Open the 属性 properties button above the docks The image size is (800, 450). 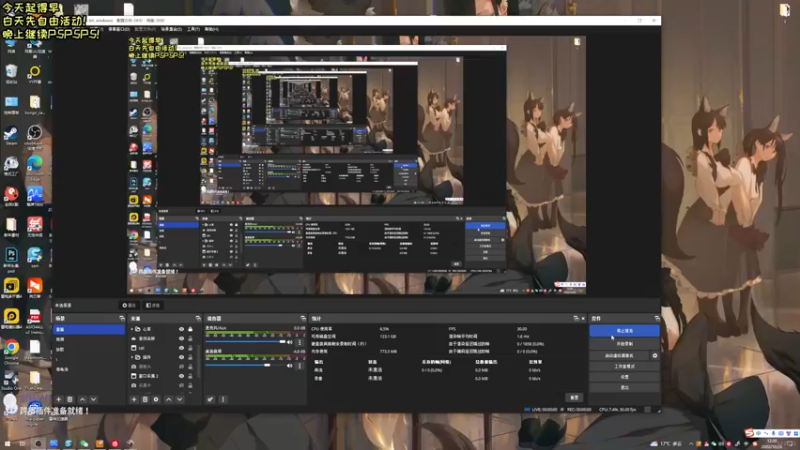[x=129, y=305]
